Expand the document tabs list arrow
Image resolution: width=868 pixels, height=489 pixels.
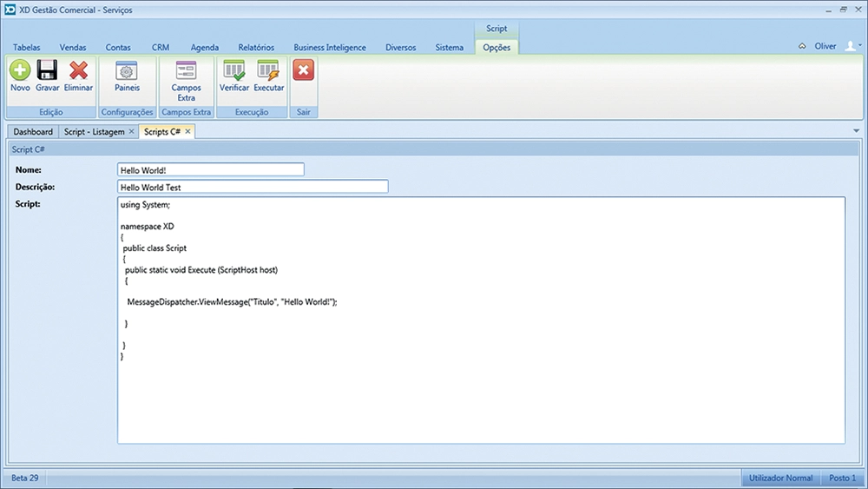coord(857,130)
